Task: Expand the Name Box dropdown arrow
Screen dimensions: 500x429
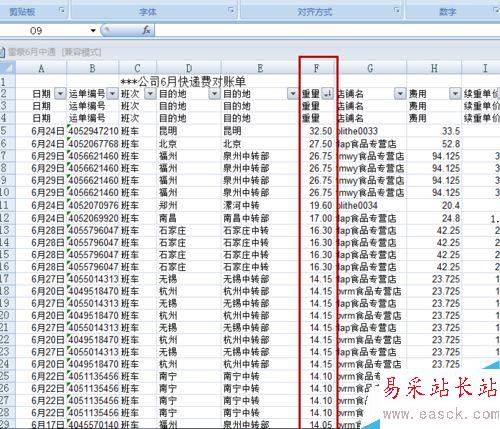Action: 93,31
